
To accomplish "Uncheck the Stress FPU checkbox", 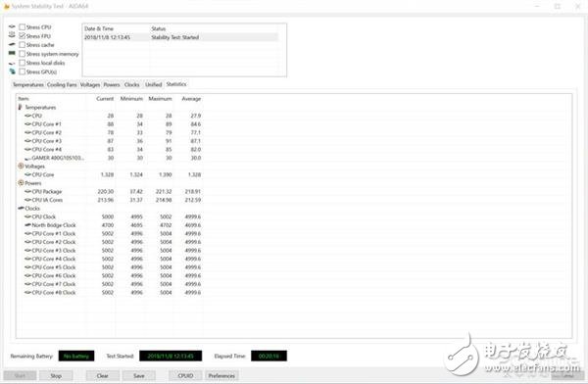I will [23, 36].
